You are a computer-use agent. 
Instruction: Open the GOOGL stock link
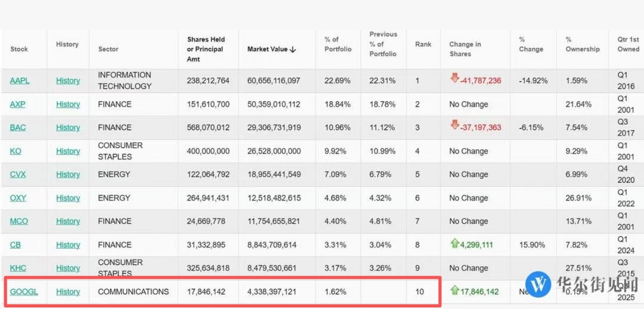(x=23, y=292)
